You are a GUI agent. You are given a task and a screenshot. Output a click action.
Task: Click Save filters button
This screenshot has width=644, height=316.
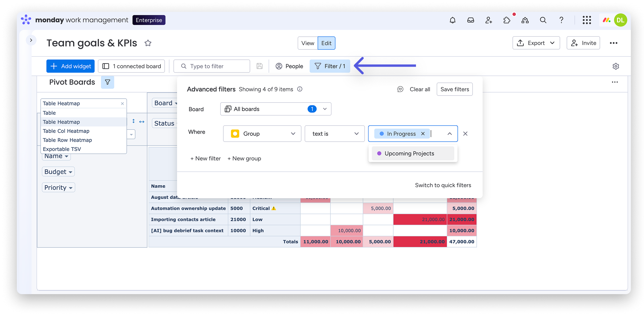click(454, 89)
